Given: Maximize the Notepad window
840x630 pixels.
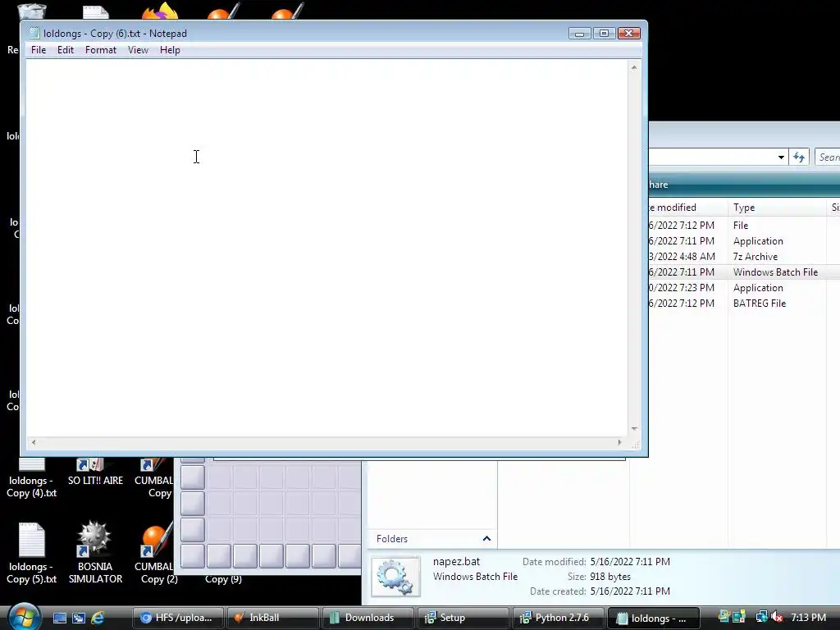Looking at the screenshot, I should point(604,33).
